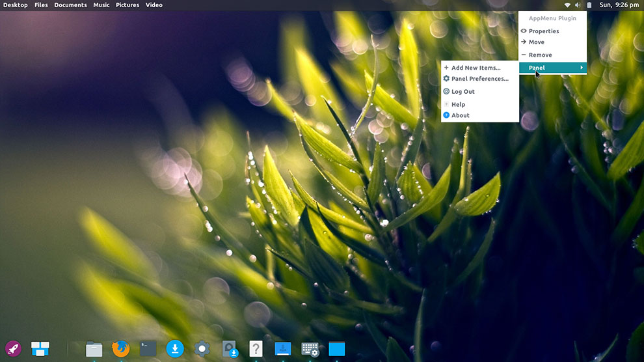Click the battery indicator icon
This screenshot has width=644, height=362.
(589, 5)
